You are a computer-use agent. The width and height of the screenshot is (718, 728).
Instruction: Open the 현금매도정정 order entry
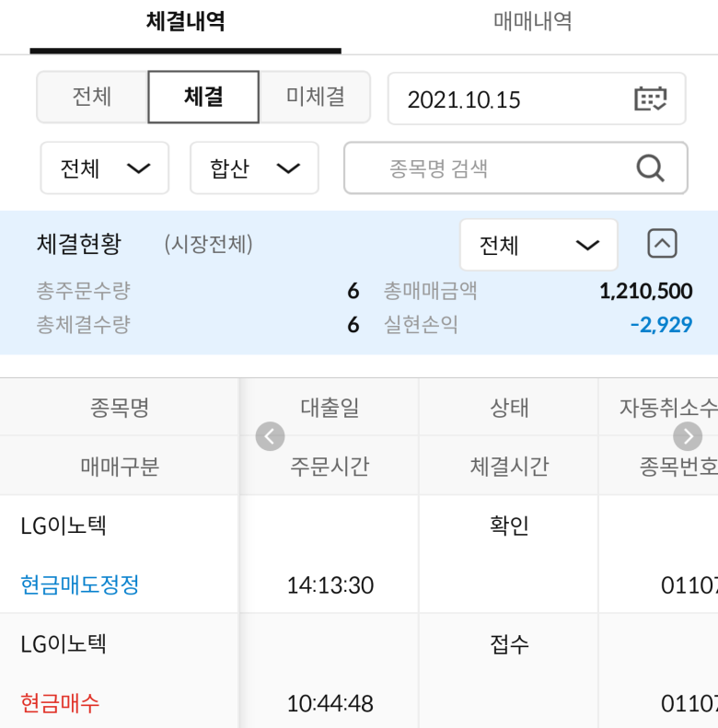[80, 584]
